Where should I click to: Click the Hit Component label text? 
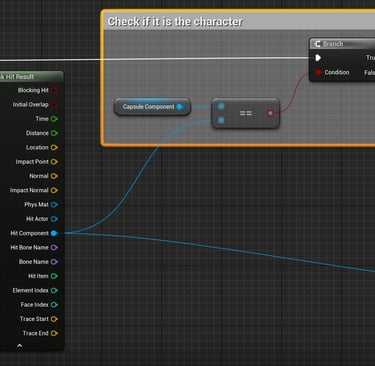coord(29,233)
